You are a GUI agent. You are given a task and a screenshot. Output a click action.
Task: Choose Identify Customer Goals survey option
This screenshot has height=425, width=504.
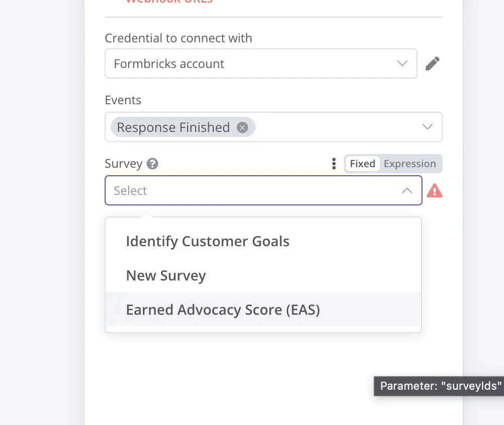tap(208, 242)
